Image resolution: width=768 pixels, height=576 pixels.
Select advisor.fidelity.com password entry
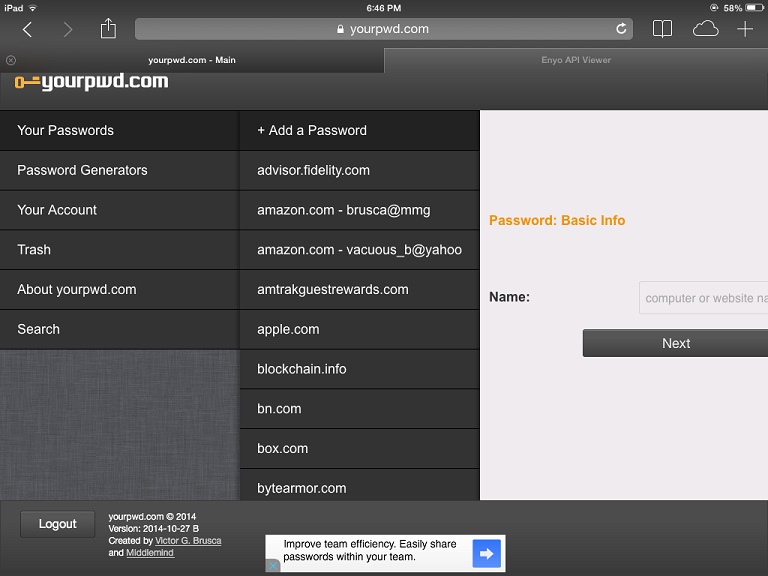pos(360,170)
